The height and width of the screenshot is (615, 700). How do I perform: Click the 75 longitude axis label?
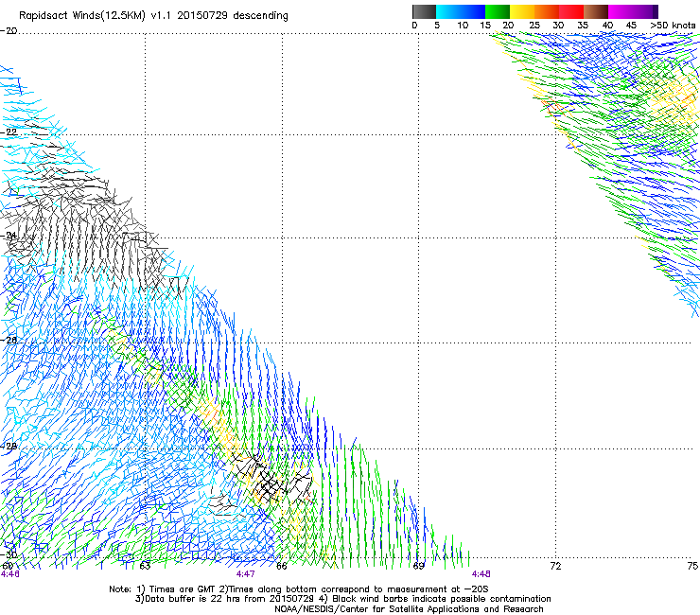(x=692, y=567)
